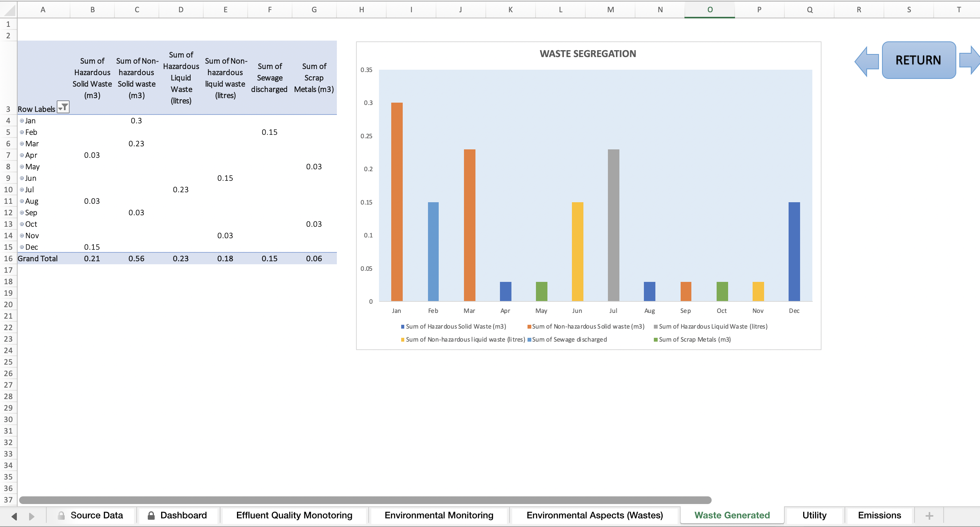Select the May green bar in chart
Screen dimensions: 980x527
tap(542, 291)
